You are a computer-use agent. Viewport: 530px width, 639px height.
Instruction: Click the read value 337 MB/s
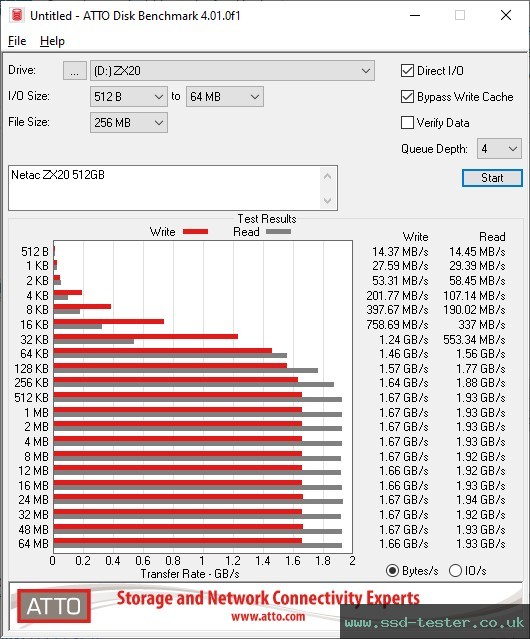click(x=482, y=325)
